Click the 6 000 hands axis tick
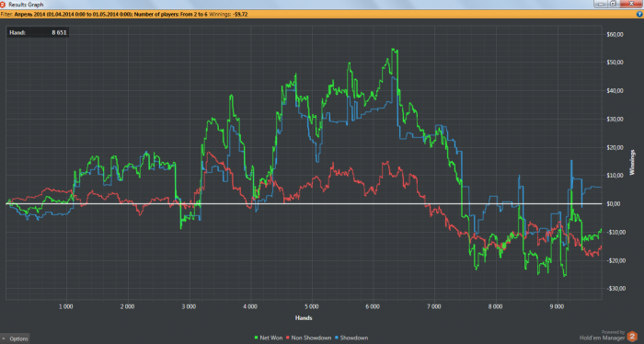The height and width of the screenshot is (344, 644). pos(373,306)
